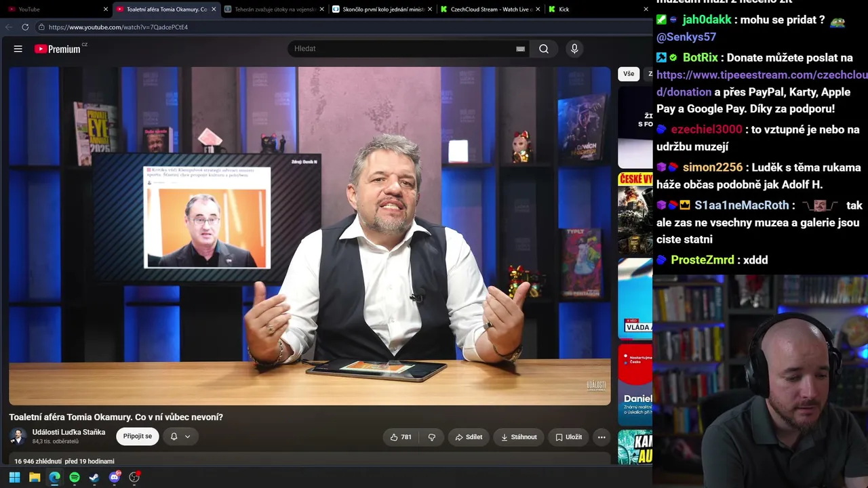Open the YouTube hamburger guide menu

tap(18, 49)
